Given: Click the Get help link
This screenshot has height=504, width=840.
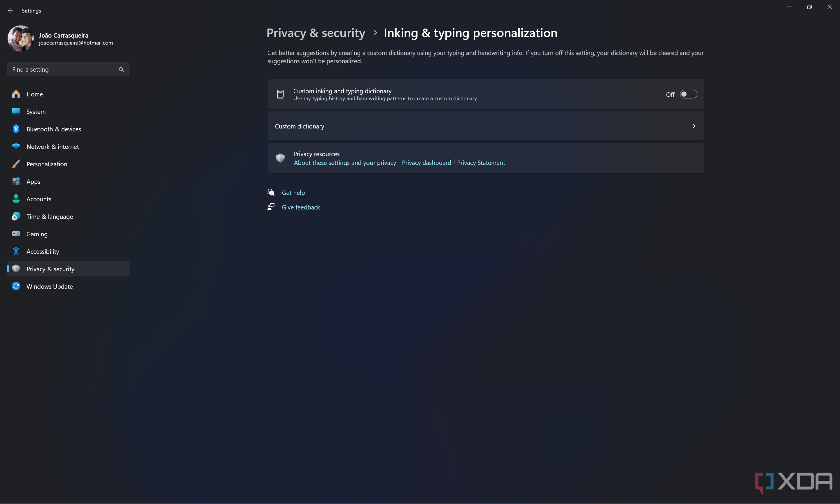Looking at the screenshot, I should coord(293,192).
